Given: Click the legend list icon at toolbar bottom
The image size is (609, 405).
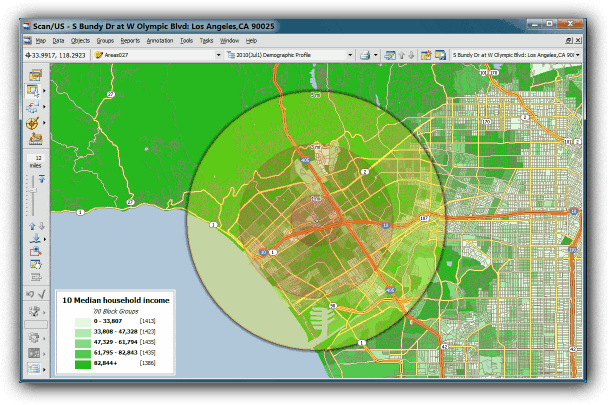Looking at the screenshot, I should (34, 368).
